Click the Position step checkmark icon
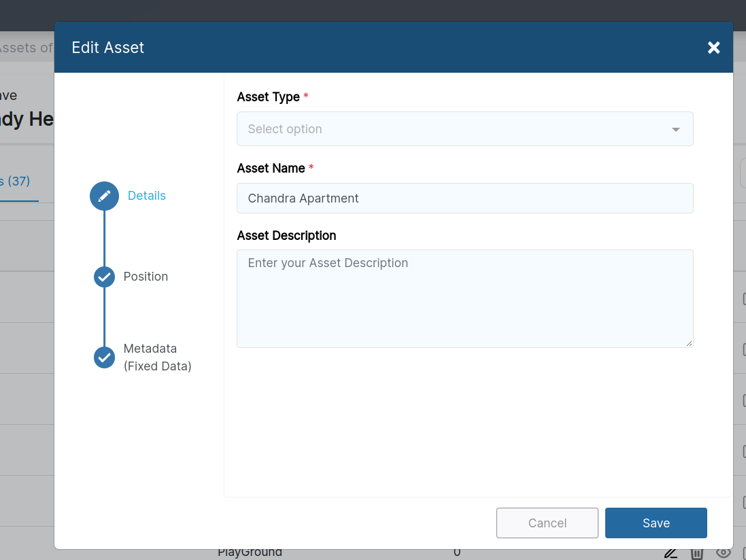This screenshot has width=746, height=560. pos(104,277)
